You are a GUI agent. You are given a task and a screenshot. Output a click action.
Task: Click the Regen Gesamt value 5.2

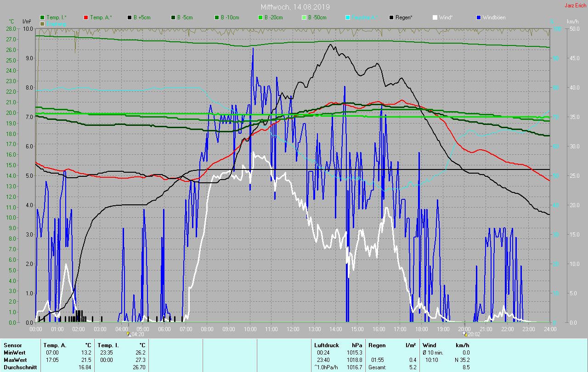click(413, 367)
